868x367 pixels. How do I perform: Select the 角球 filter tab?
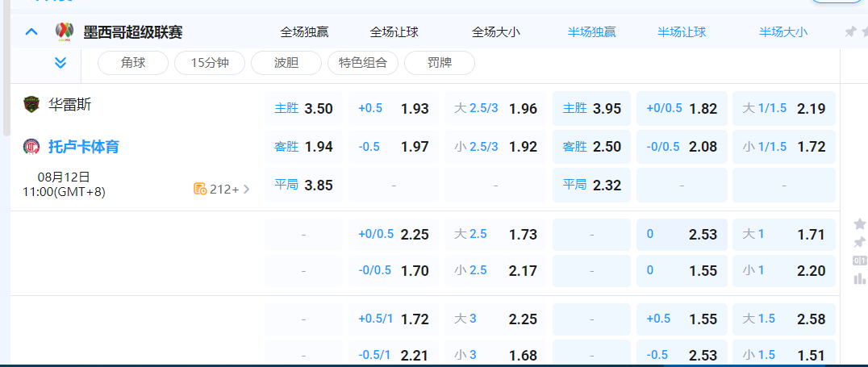pos(133,63)
